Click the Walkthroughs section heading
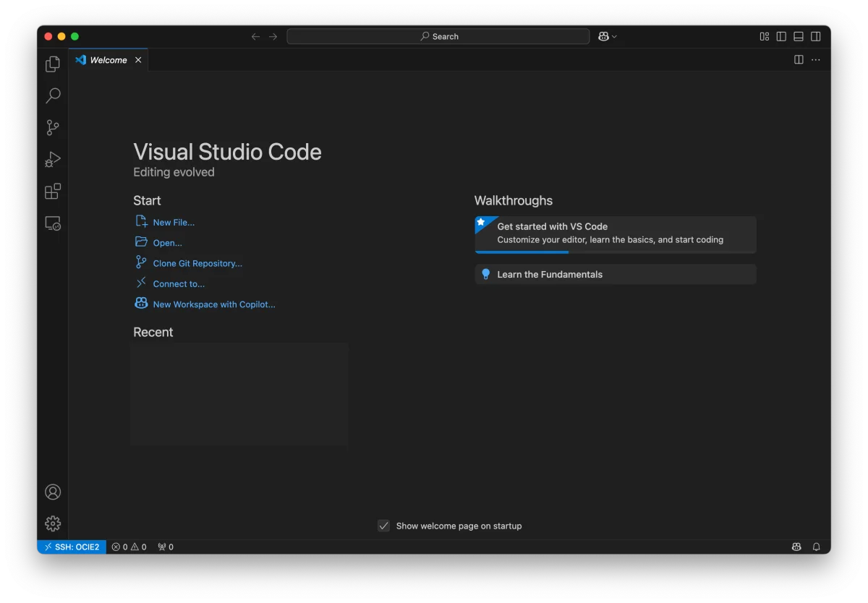The height and width of the screenshot is (603, 868). pyautogui.click(x=514, y=200)
